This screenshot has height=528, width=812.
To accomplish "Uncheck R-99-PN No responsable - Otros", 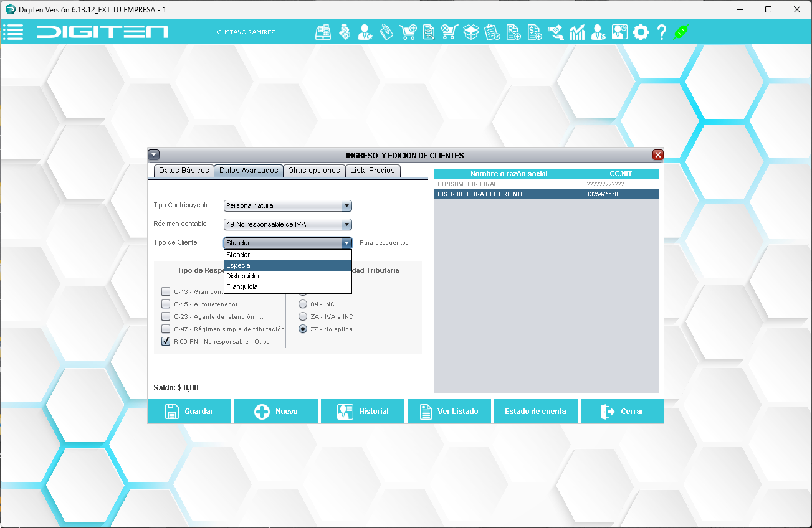I will click(166, 341).
